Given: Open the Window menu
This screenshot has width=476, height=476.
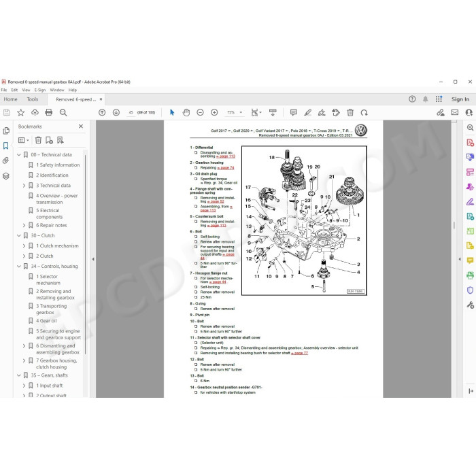Looking at the screenshot, I should [57, 90].
